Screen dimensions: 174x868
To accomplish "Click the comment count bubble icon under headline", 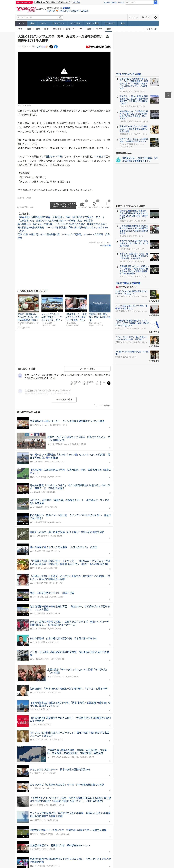I will point(38,47).
